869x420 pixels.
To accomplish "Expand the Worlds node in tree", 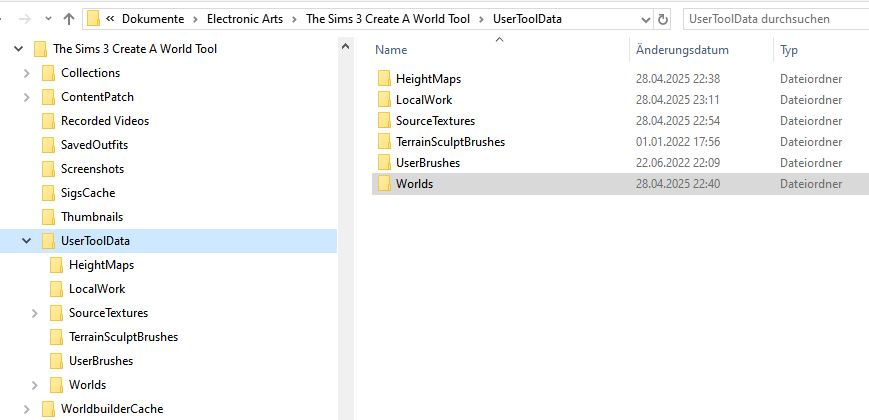I will coord(35,385).
